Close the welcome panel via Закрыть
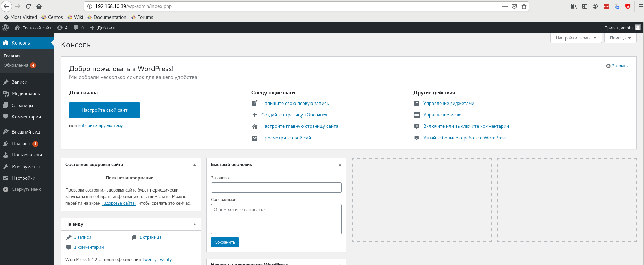 point(617,66)
